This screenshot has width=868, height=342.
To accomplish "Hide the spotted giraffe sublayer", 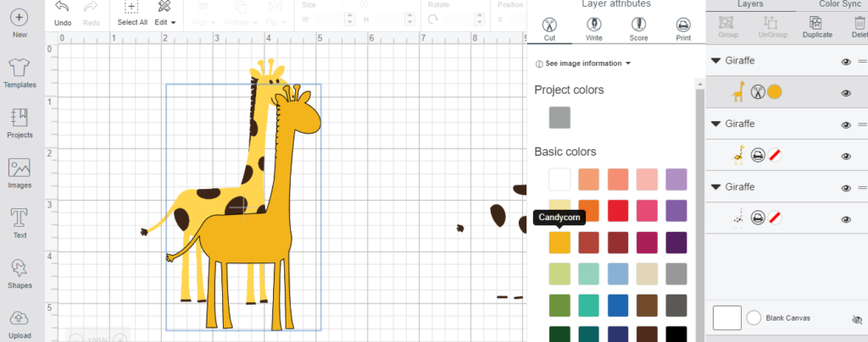I will 846,157.
